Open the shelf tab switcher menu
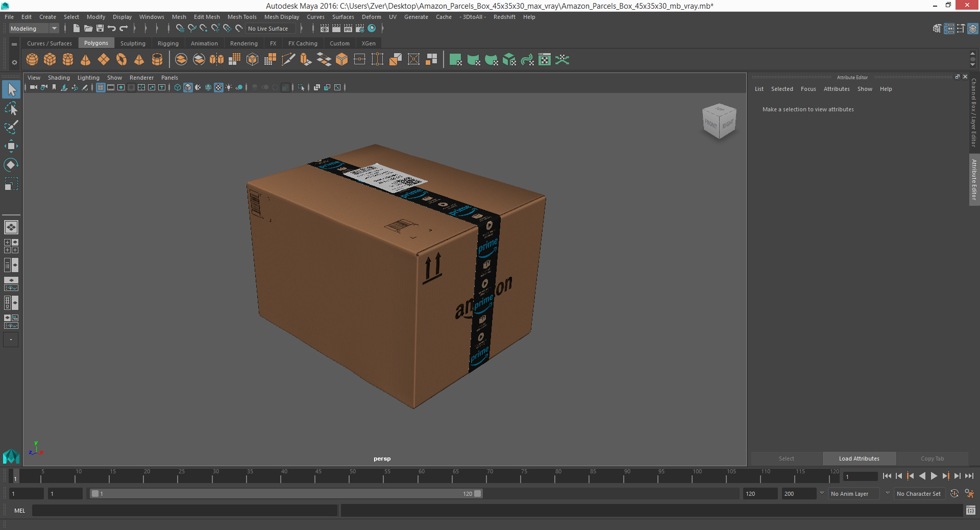This screenshot has height=530, width=980. pos(14,44)
